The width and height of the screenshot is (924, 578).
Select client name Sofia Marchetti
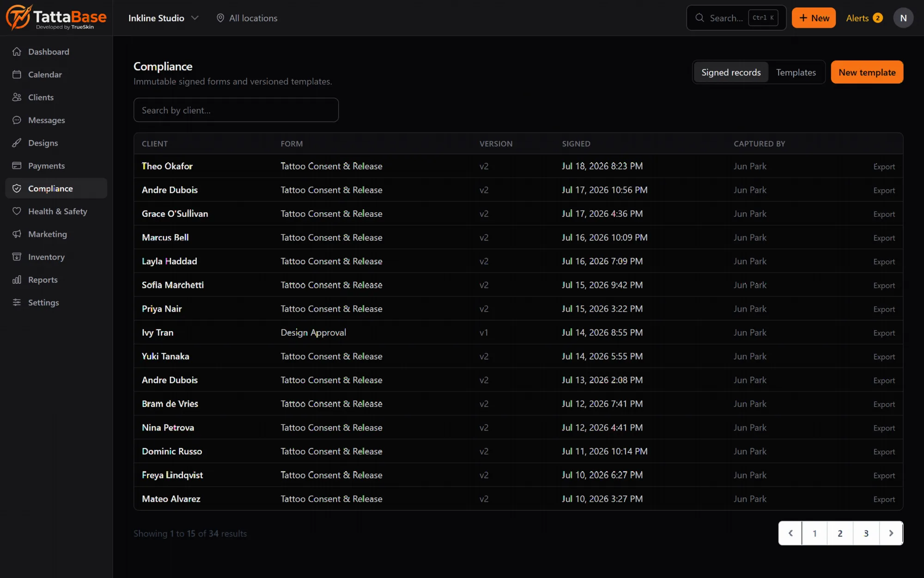click(x=172, y=285)
